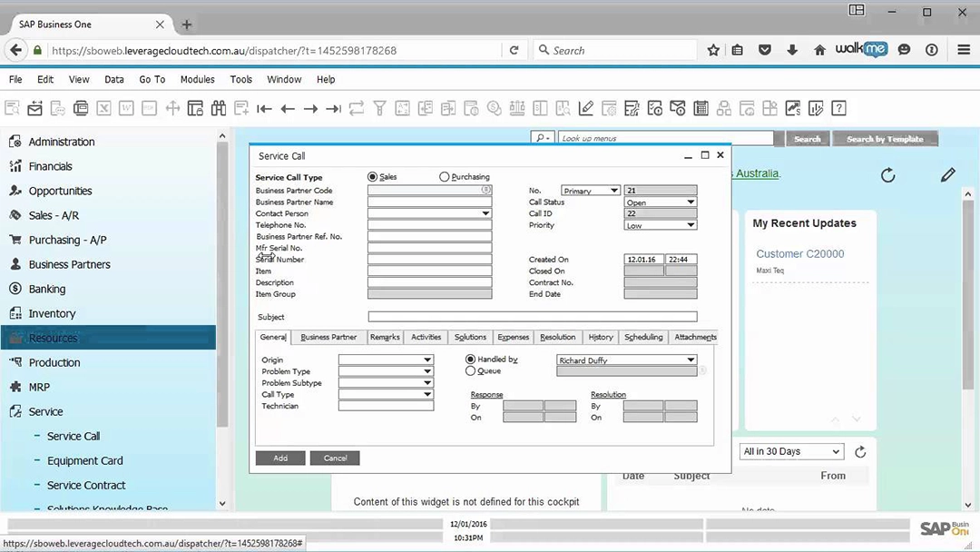980x552 pixels.
Task: Open the Filter Table toolbar icon
Action: pyautogui.click(x=380, y=107)
